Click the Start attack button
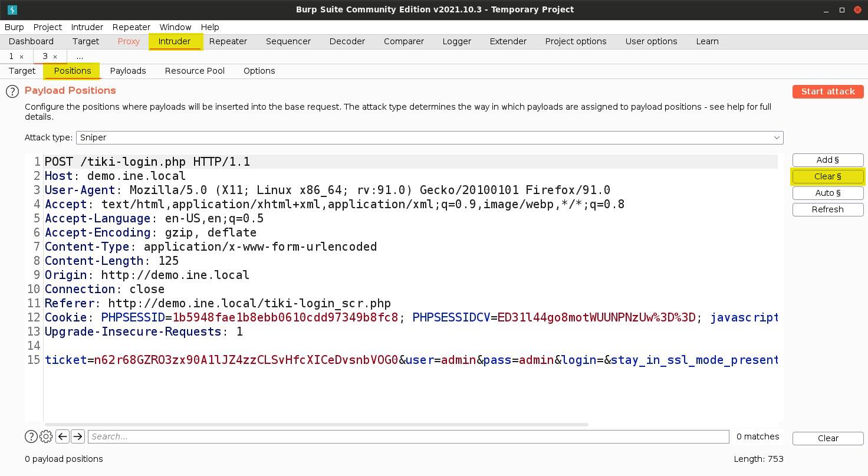The width and height of the screenshot is (868, 476). pos(827,91)
